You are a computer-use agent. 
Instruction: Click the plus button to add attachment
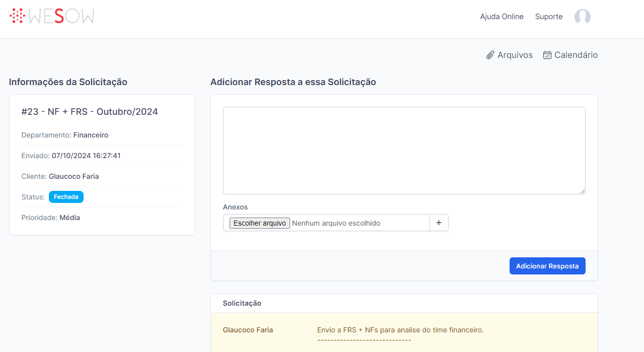click(439, 223)
